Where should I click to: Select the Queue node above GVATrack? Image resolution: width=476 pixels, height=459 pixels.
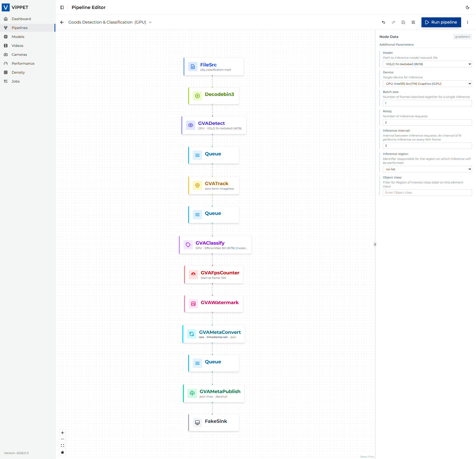[214, 155]
